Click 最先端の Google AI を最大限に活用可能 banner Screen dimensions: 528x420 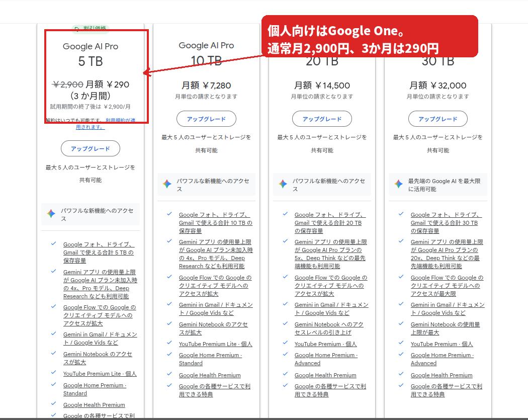(438, 185)
